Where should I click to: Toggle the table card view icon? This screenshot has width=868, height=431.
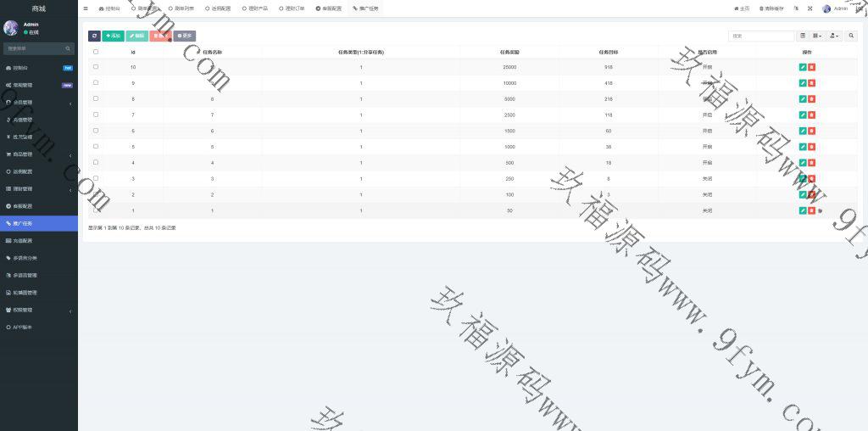pos(803,36)
